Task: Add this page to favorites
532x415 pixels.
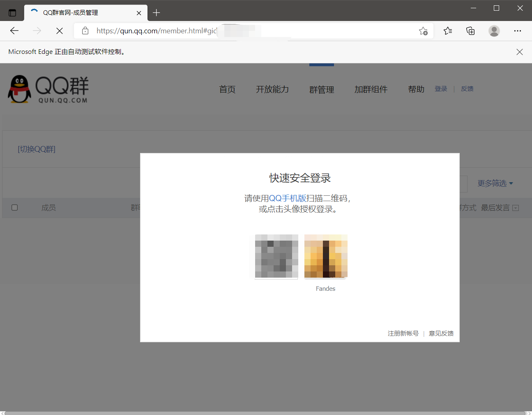Action: (x=423, y=31)
